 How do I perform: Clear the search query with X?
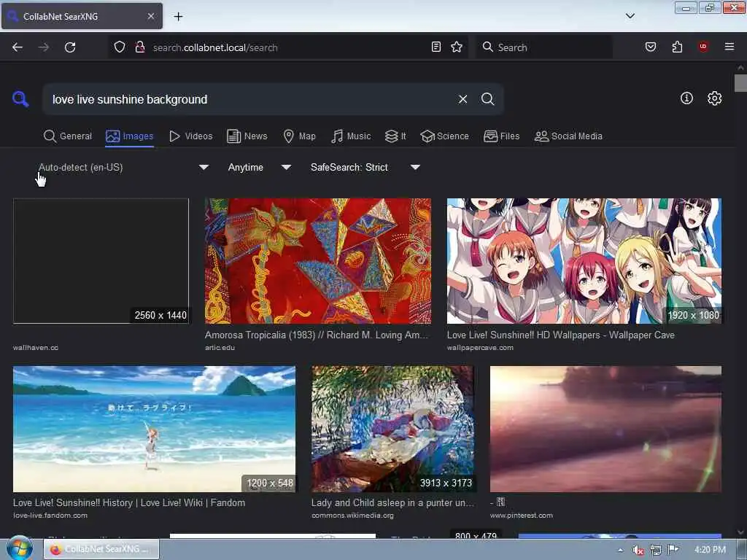click(462, 99)
